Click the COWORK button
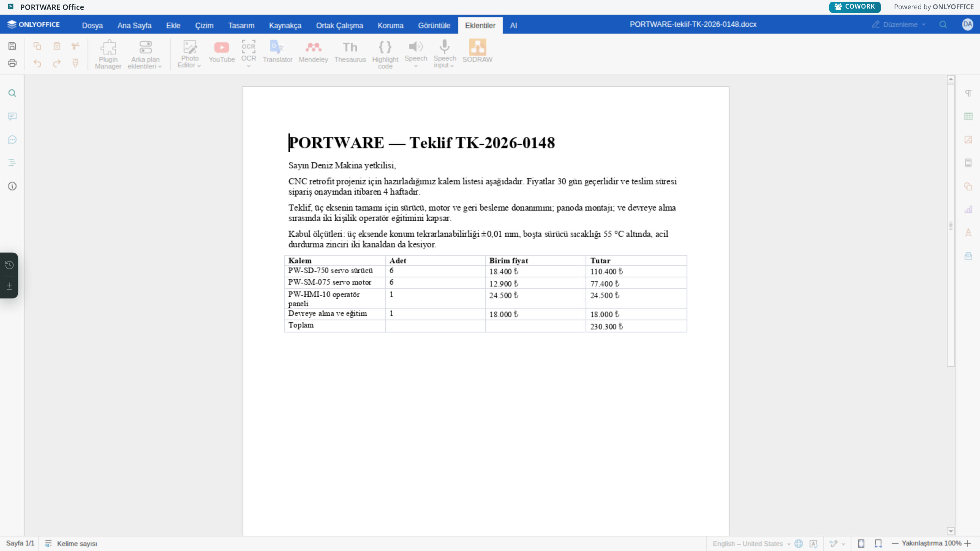Viewport: 980px width, 551px height. 855,7
